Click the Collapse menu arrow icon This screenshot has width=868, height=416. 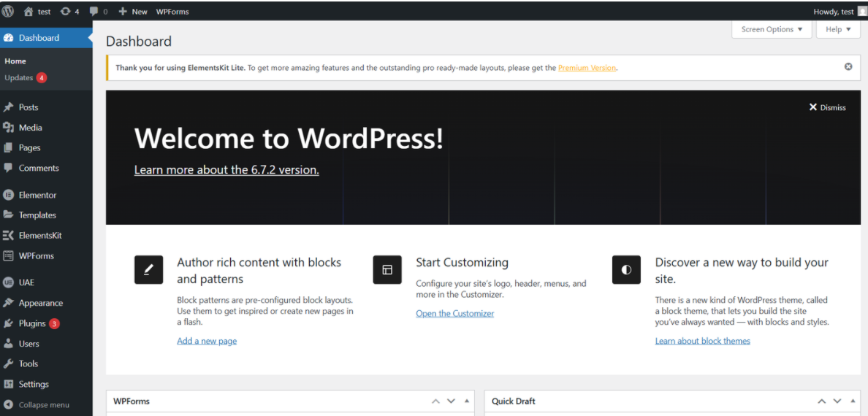[x=8, y=404]
